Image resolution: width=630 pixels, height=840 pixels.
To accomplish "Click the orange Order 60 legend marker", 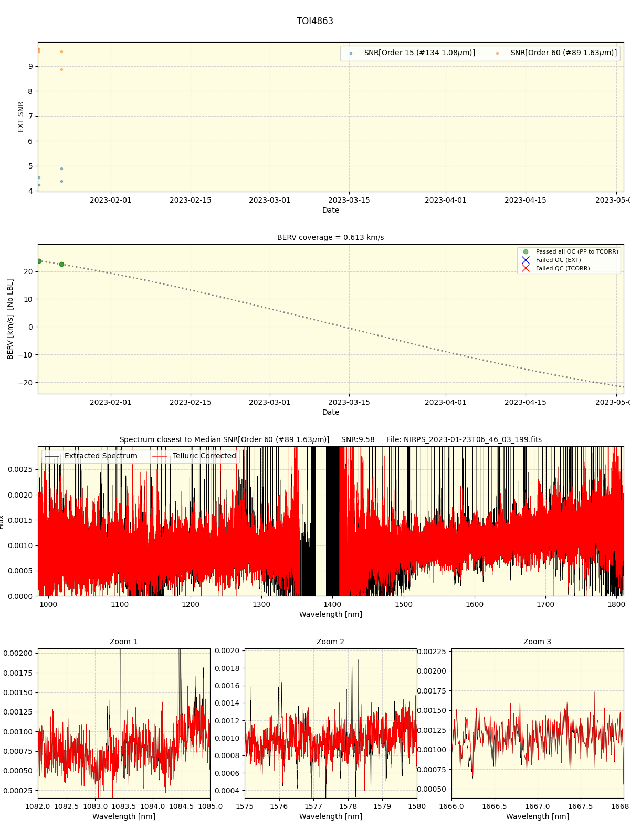I will [497, 53].
